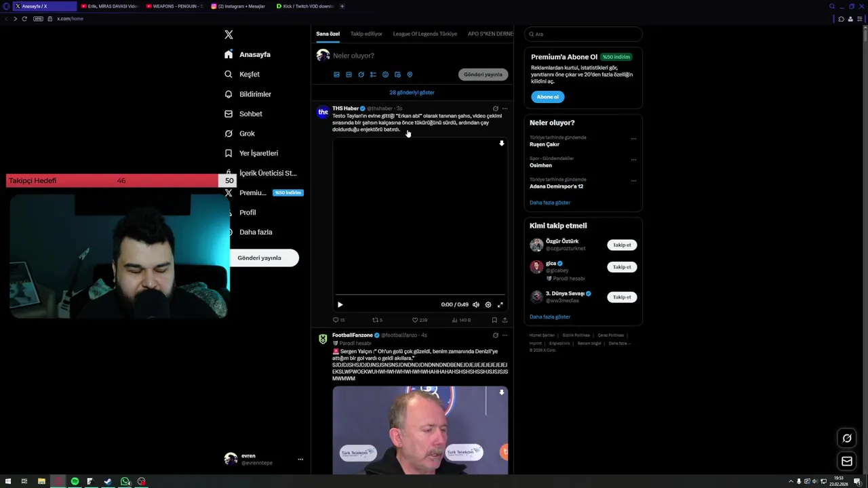Open emoji picker in composer
868x488 pixels.
[385, 75]
